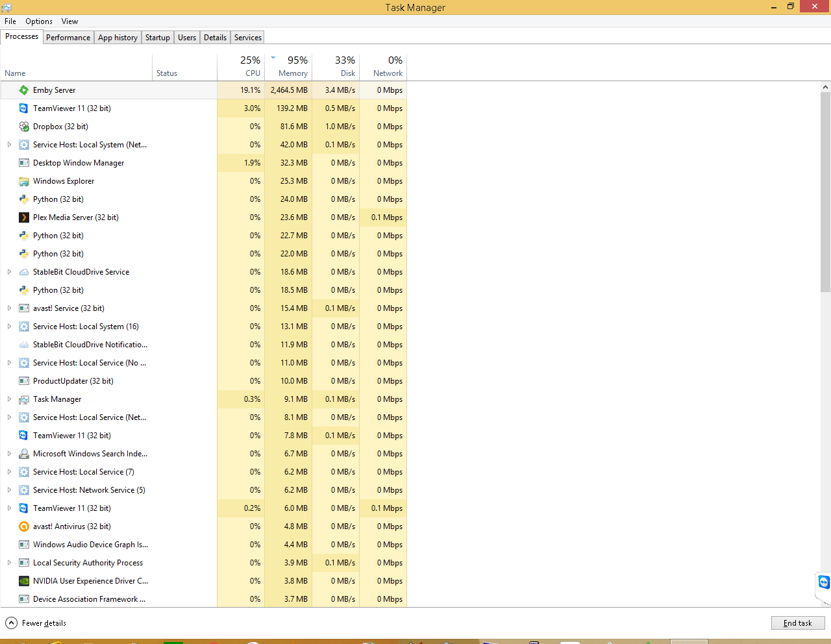Screen dimensions: 831x644
Task: Expand the avast! Service process group
Action: pyautogui.click(x=9, y=308)
